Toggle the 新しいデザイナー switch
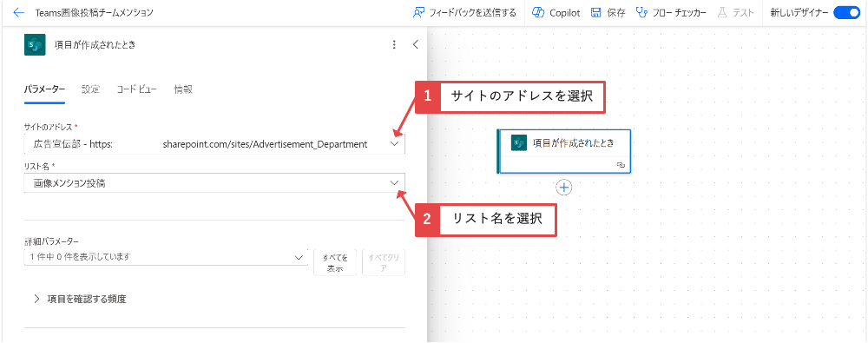This screenshot has height=343, width=868. click(846, 13)
